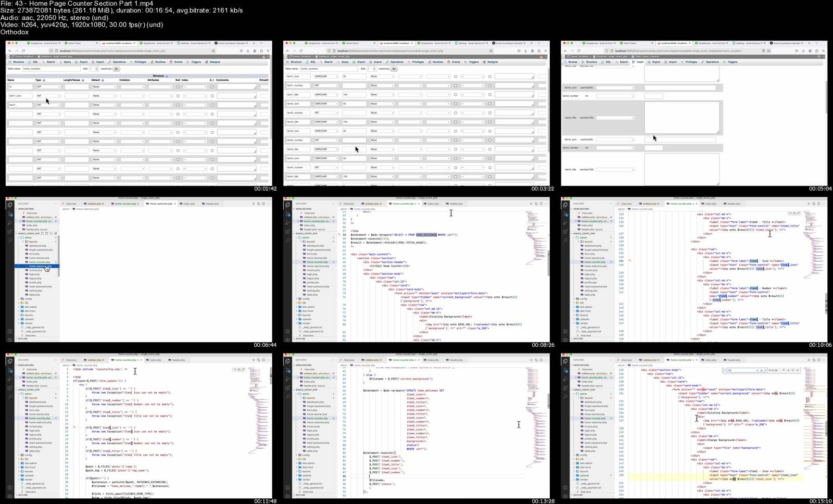
Task: Open dashboard.php in 00:06:44 explorer
Action: pos(37,246)
